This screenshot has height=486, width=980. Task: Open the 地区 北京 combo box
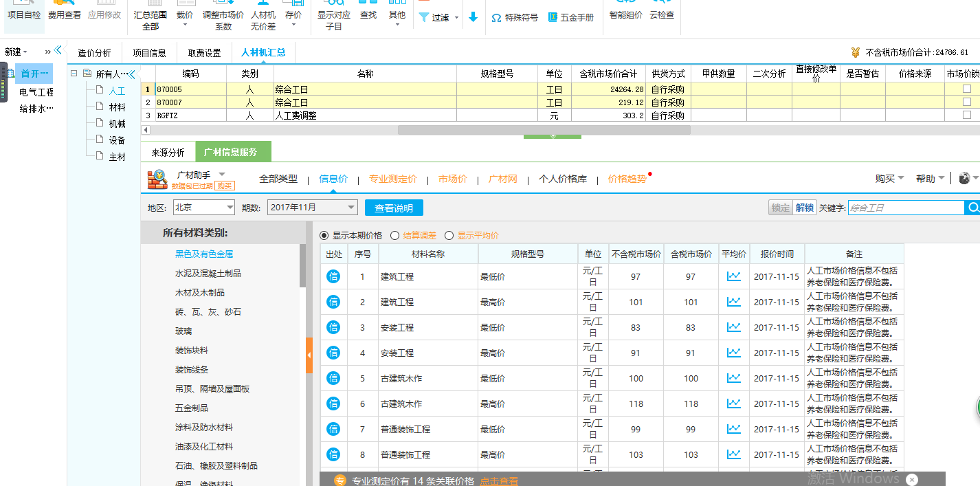pos(203,207)
